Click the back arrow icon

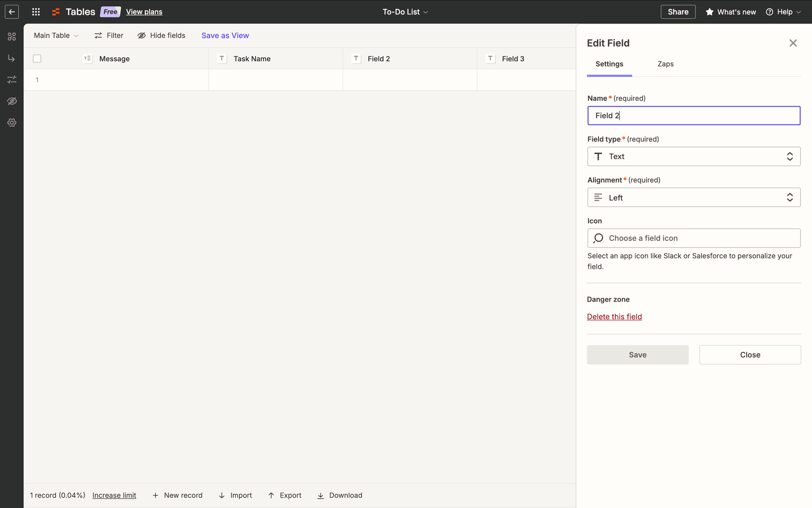12,12
